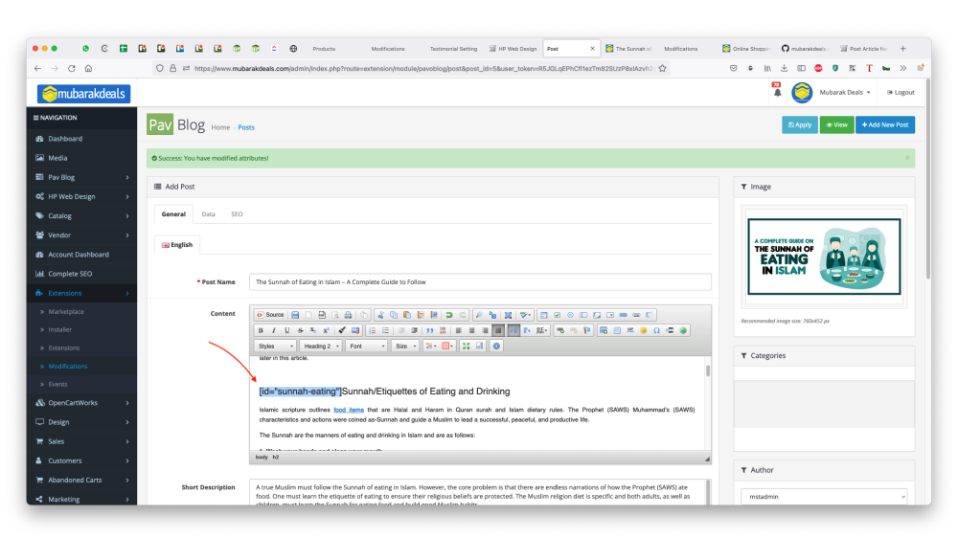Toggle justify block alignment
This screenshot has width=958, height=560.
498,330
